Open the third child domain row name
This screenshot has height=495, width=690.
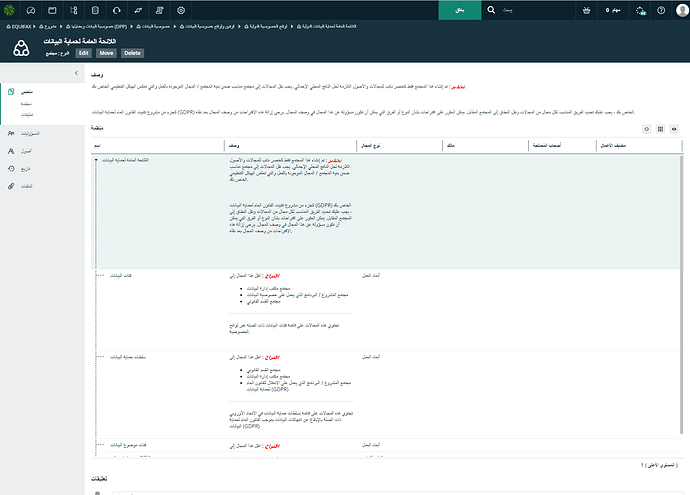[x=128, y=445]
